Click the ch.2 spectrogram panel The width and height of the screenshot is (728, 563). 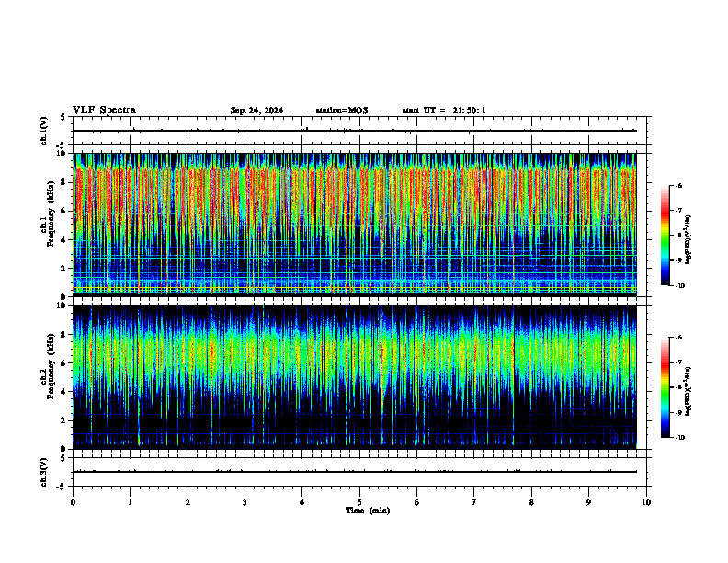tap(355, 377)
